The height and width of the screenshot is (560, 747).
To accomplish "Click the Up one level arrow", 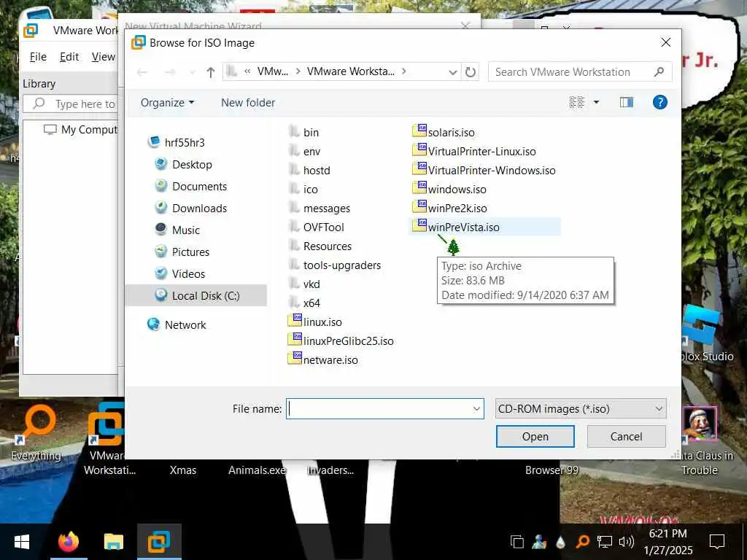I will pos(211,72).
